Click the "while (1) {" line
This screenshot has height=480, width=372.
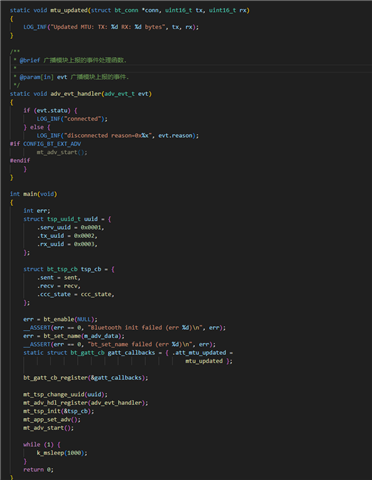pos(42,444)
